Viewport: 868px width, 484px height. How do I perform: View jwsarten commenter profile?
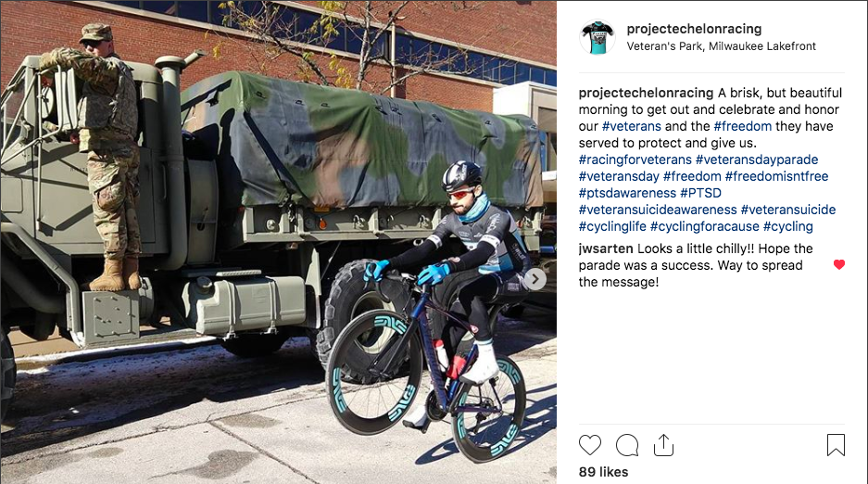(x=606, y=248)
